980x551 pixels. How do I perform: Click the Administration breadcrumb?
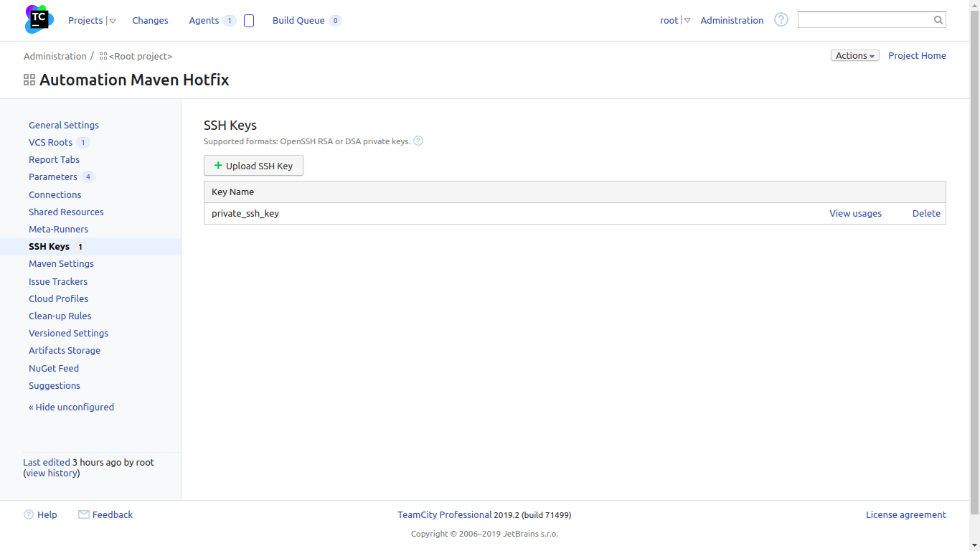click(55, 56)
